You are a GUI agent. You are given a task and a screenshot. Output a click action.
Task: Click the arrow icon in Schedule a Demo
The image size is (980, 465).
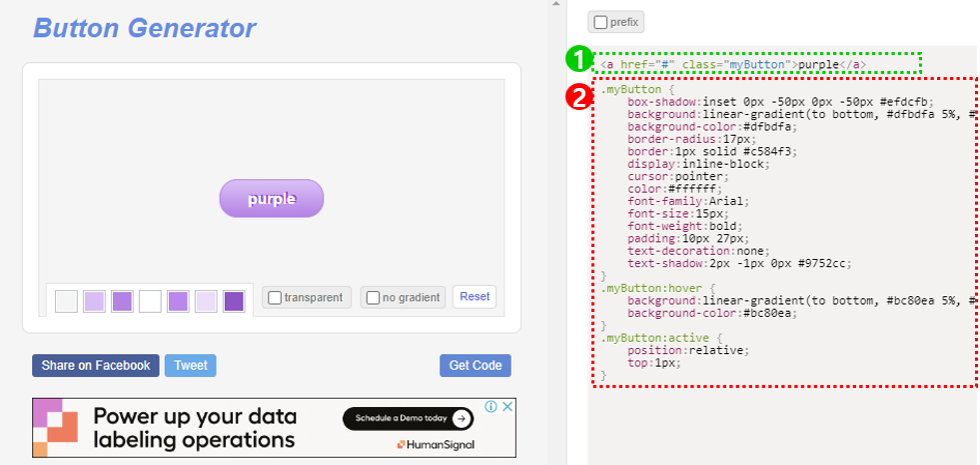click(461, 419)
